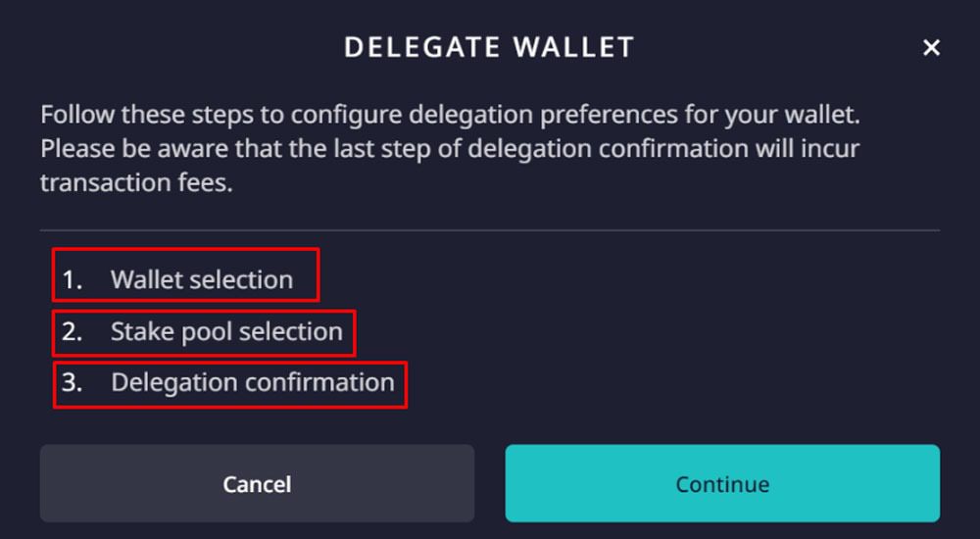This screenshot has height=539, width=980.
Task: Click the "Follow these steps" instruction line
Action: tap(450, 114)
